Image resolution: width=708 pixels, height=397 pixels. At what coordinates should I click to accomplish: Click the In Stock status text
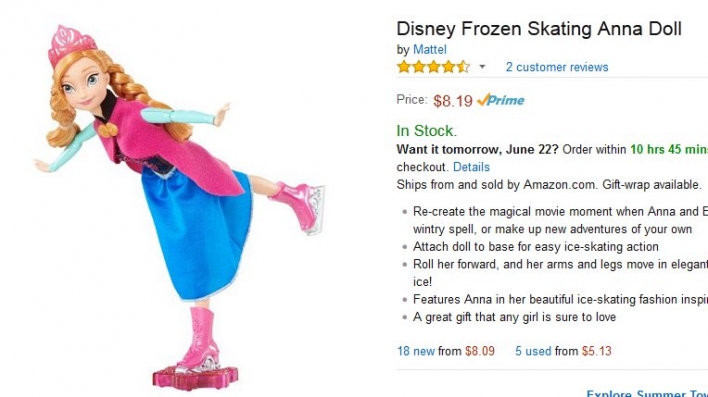tap(427, 131)
